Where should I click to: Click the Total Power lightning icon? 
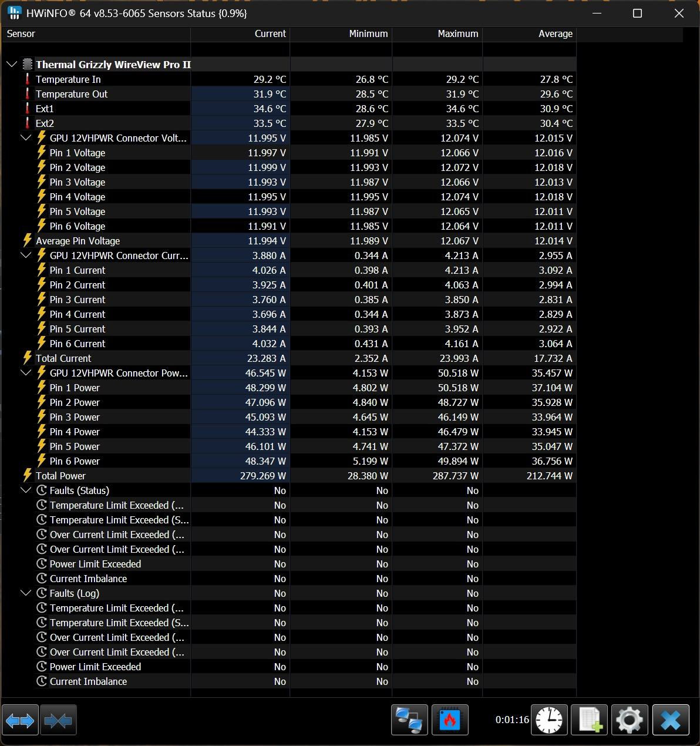tap(27, 476)
